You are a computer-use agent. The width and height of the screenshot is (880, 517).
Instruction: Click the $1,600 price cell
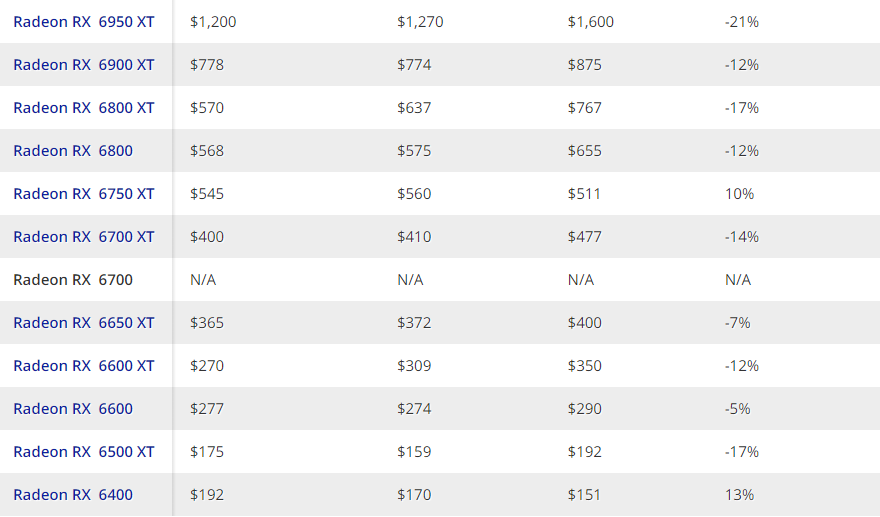[x=591, y=22]
